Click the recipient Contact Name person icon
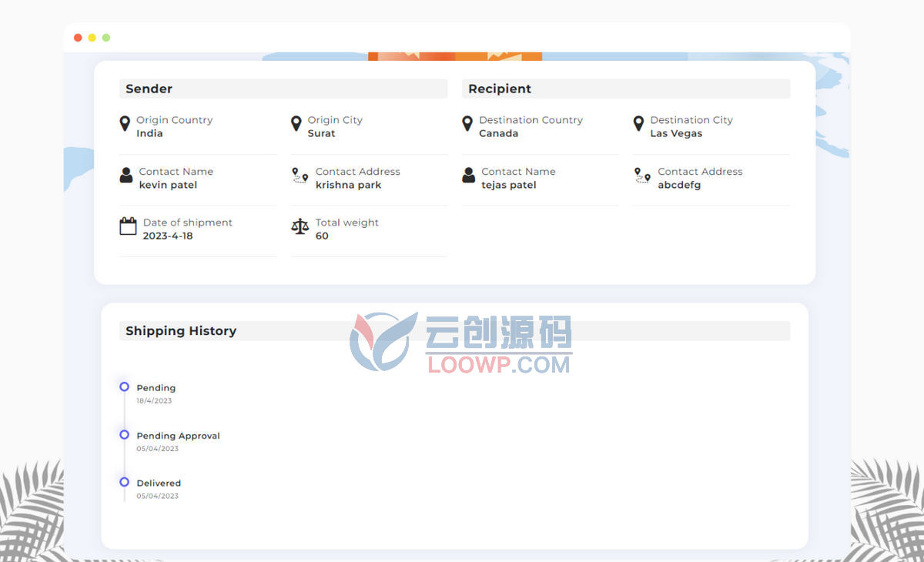 (468, 176)
